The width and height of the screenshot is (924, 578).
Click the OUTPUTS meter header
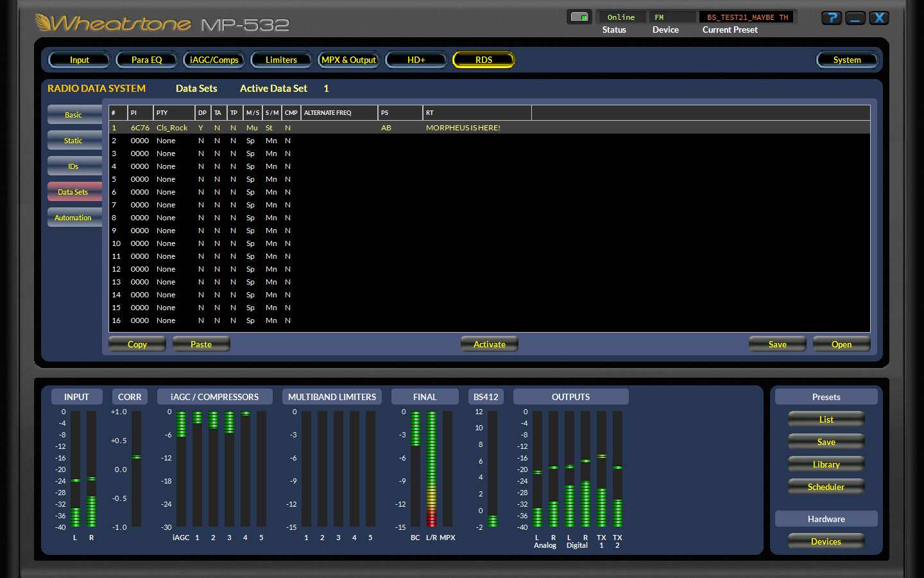(x=570, y=397)
